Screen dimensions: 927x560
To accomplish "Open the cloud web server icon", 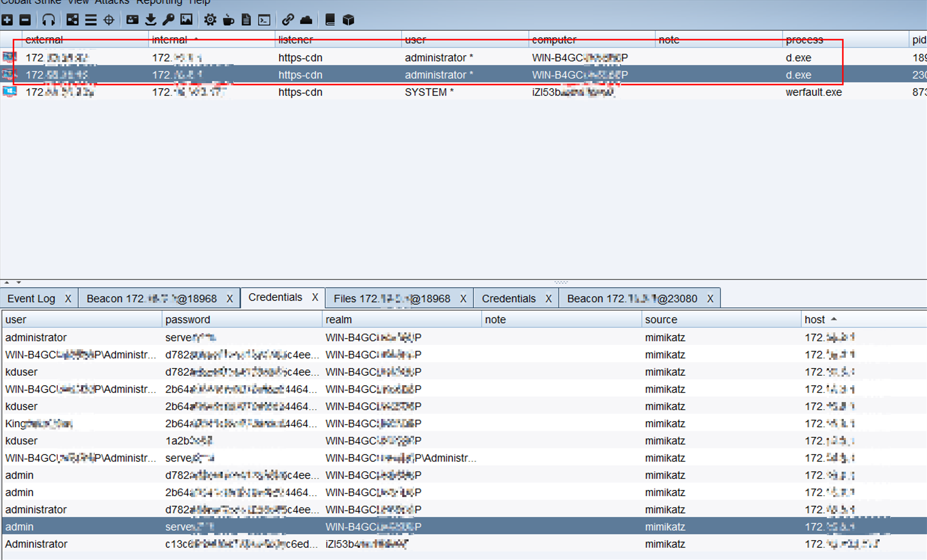I will coord(306,20).
